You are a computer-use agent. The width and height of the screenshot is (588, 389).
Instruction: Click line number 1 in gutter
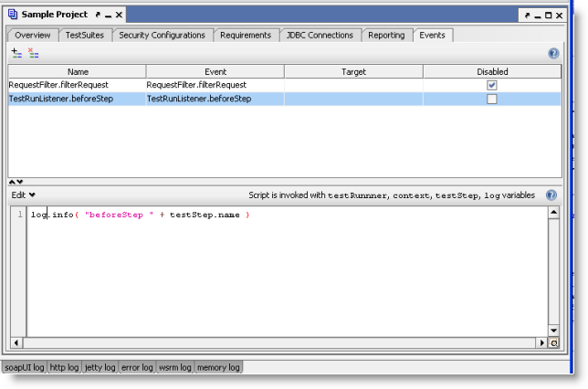point(20,215)
